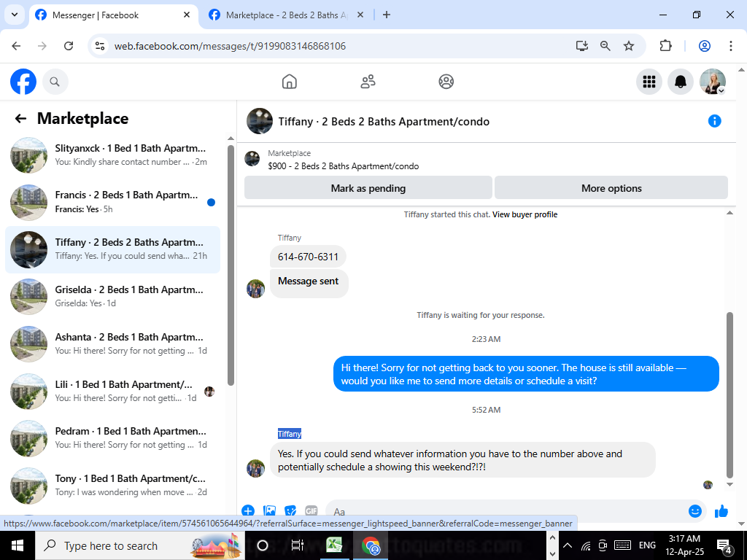Open Ashanta 2 Beds 1 Bath conversation

click(113, 344)
